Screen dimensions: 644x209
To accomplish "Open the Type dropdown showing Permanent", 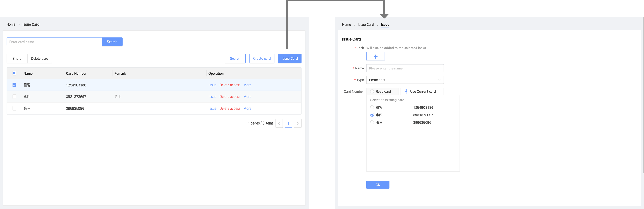I will point(405,80).
